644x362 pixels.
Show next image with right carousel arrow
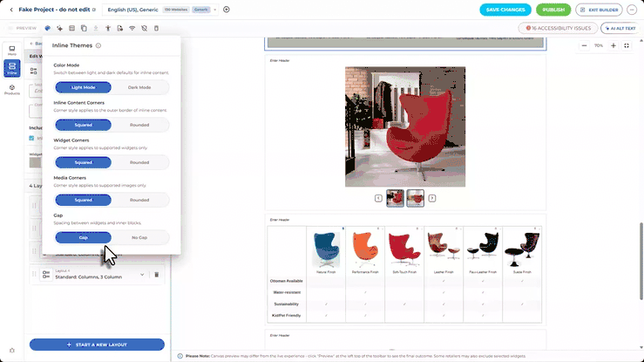(x=432, y=199)
